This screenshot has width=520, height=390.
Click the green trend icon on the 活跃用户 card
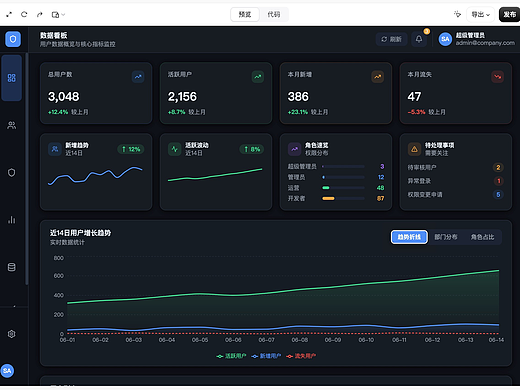coord(258,77)
